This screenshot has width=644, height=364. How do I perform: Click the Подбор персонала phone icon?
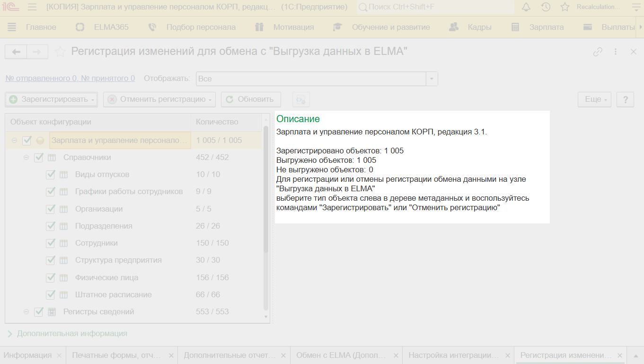tap(152, 27)
